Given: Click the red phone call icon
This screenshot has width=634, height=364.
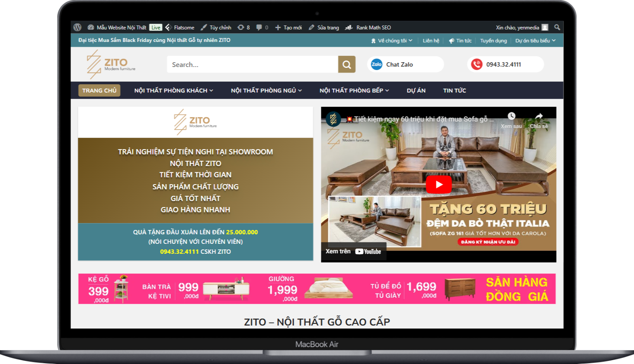Looking at the screenshot, I should pyautogui.click(x=477, y=64).
